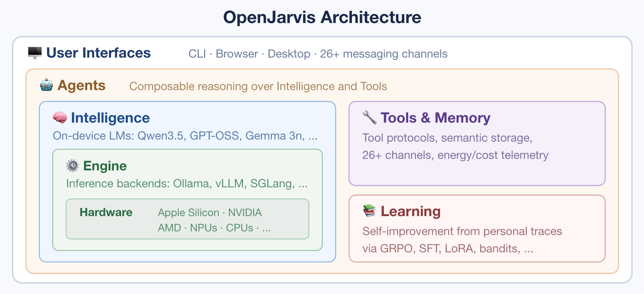
Task: Click the via GRPO, SFT, LoRA, bandits line
Action: tap(448, 249)
